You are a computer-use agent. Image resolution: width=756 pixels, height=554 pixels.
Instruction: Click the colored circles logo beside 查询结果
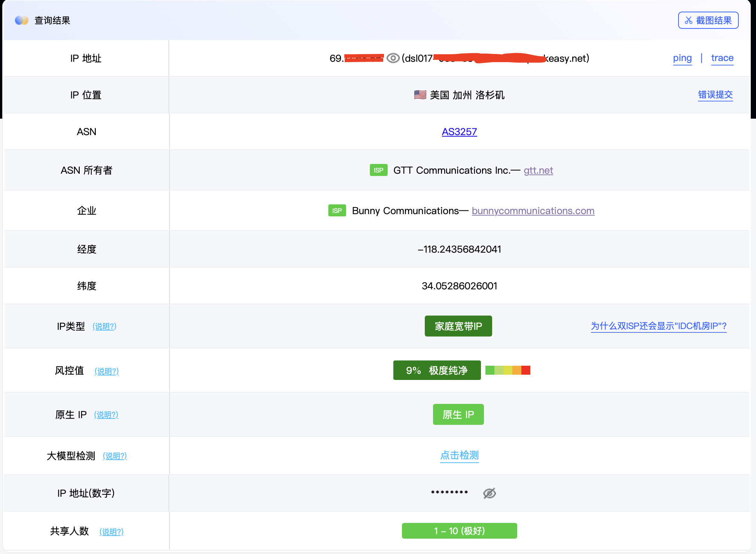(21, 21)
